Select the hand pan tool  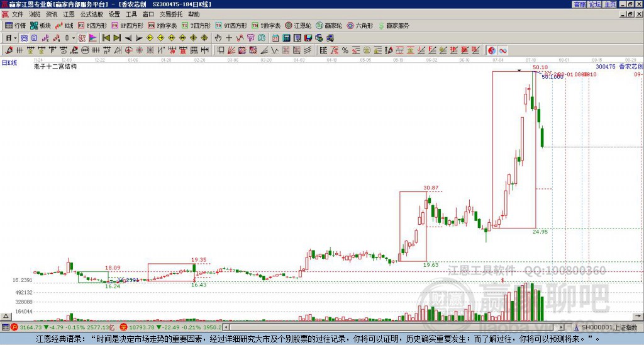218,38
